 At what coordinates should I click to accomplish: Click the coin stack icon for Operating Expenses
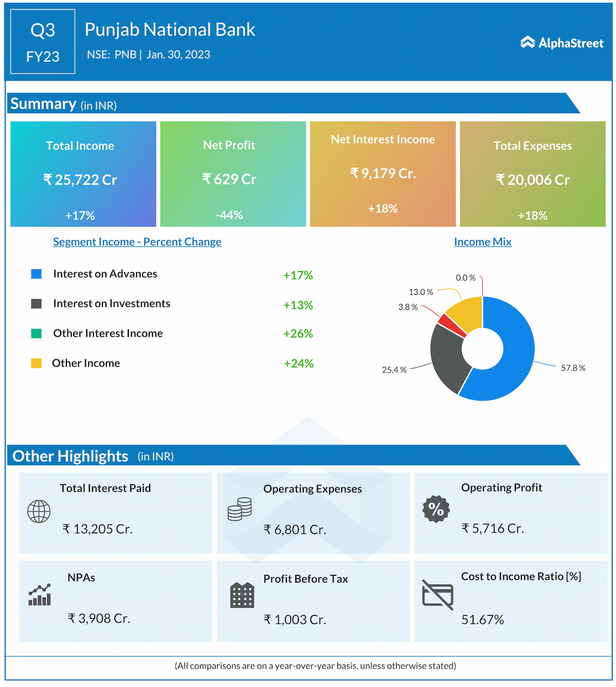pyautogui.click(x=240, y=509)
